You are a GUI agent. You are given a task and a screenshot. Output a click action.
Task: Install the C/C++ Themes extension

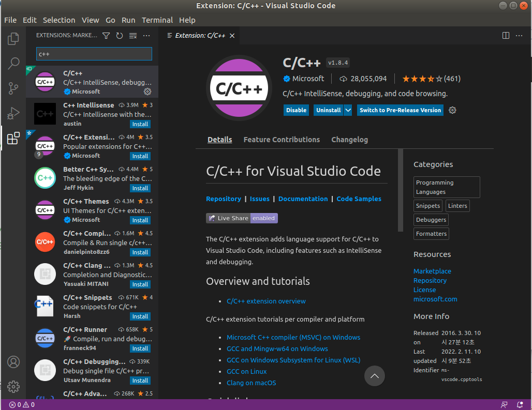coord(140,220)
